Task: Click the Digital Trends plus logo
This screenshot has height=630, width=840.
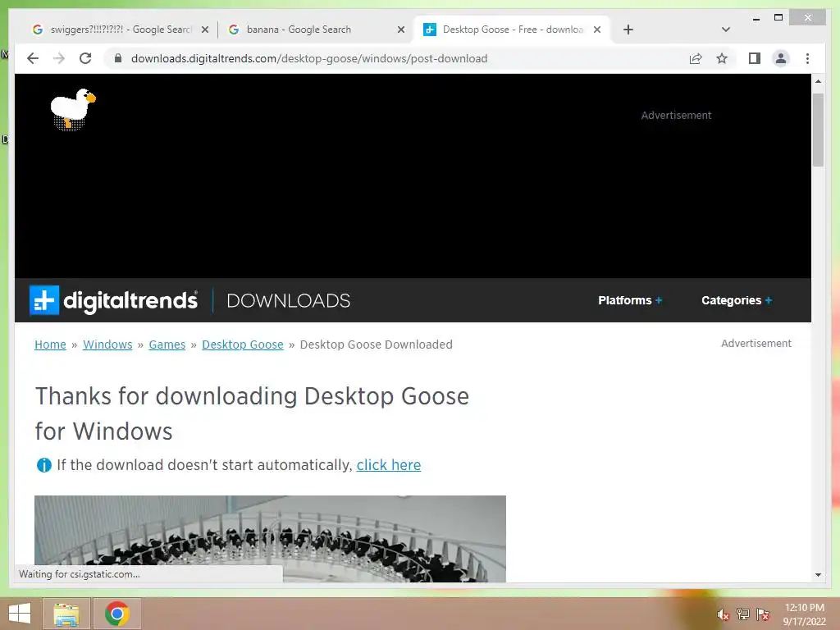Action: pos(44,300)
